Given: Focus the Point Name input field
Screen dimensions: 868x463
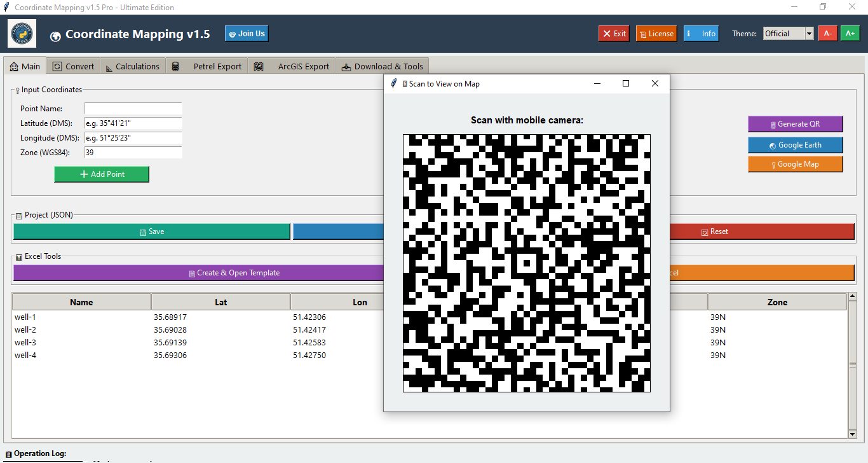Looking at the screenshot, I should 133,109.
